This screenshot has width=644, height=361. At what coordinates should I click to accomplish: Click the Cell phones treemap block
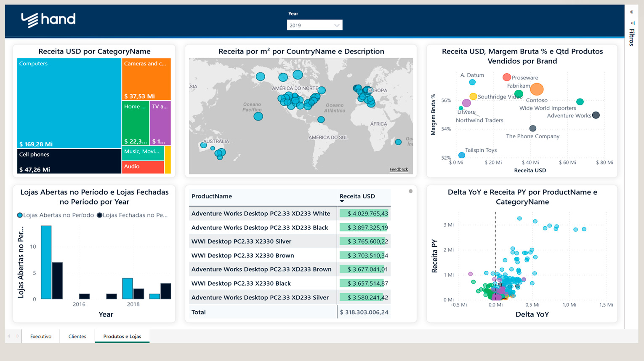[x=69, y=161]
